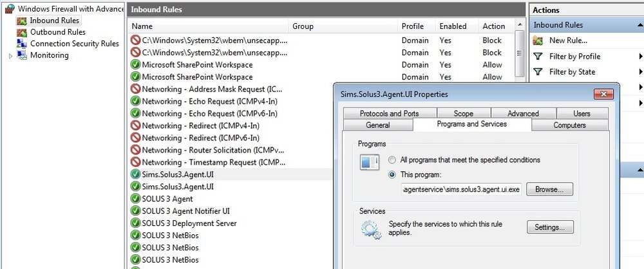Go to the Advanced tab

(523, 113)
